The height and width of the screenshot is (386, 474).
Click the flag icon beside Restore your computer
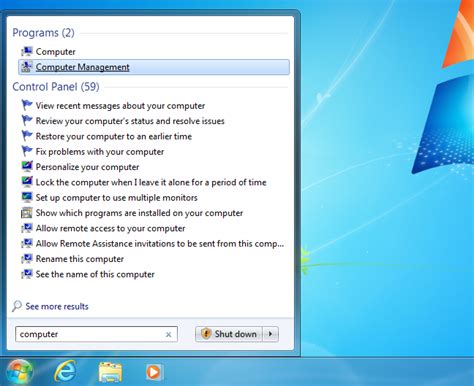pyautogui.click(x=27, y=136)
